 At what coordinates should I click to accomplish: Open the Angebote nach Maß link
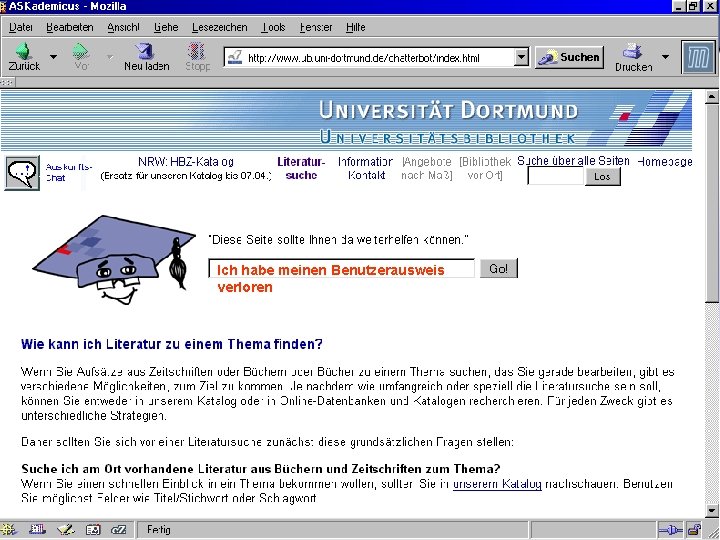pyautogui.click(x=427, y=168)
